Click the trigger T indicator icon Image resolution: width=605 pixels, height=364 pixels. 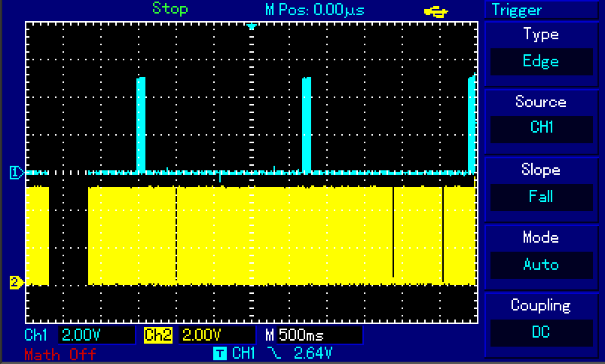(x=220, y=353)
